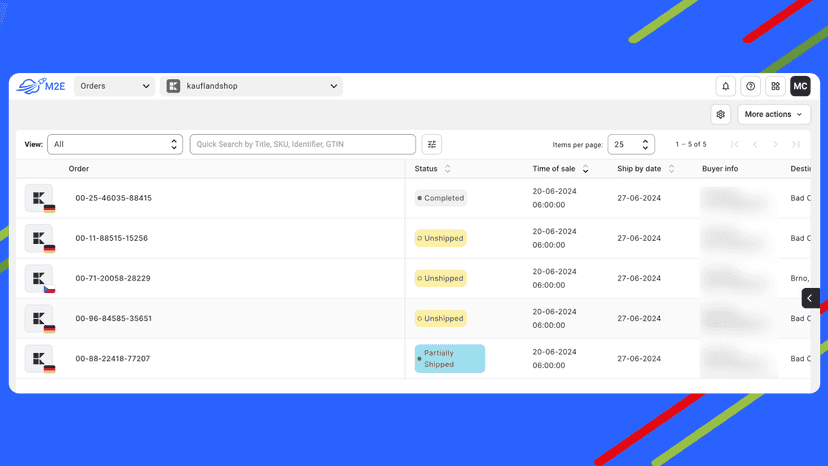
Task: Sort by Status column
Action: (x=432, y=169)
